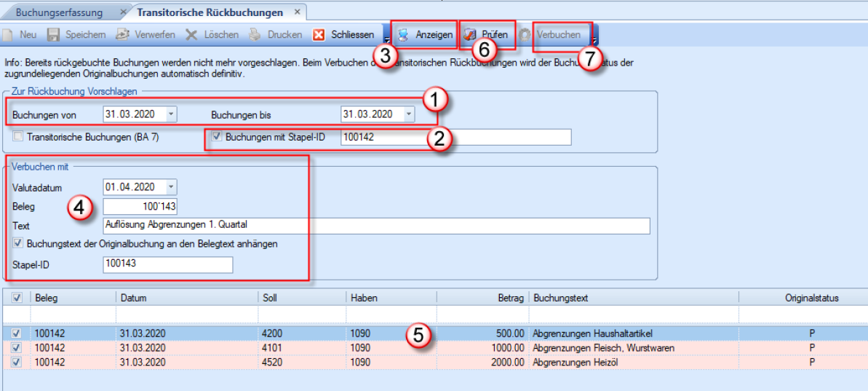
Task: Sort by the Soll column header
Action: pyautogui.click(x=303, y=298)
